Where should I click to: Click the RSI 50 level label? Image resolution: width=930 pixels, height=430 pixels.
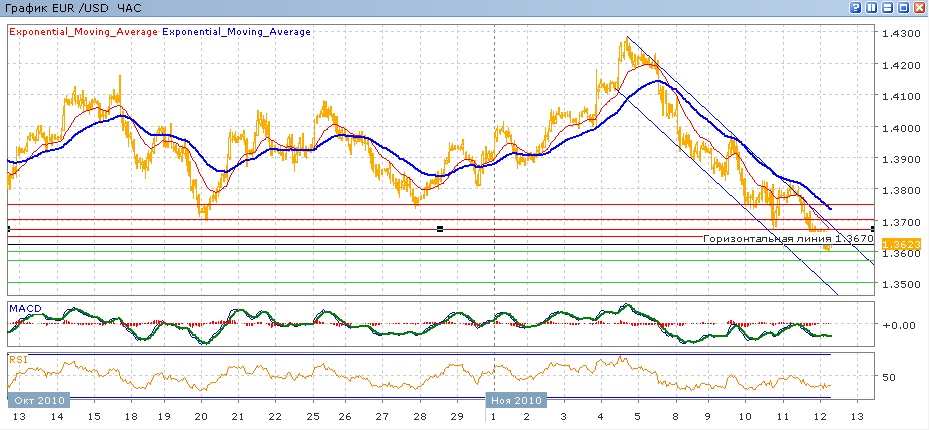pyautogui.click(x=888, y=377)
